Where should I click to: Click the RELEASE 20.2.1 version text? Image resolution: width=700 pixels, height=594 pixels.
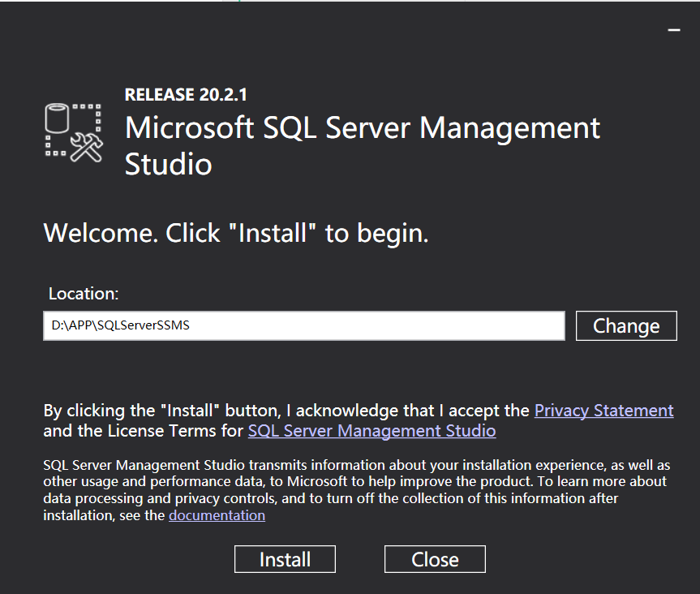186,95
